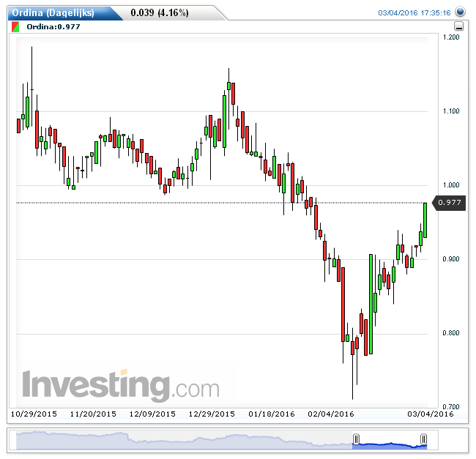The height and width of the screenshot is (459, 476).
Task: Select the Ordina (Dagelijks) tab
Action: click(x=53, y=13)
